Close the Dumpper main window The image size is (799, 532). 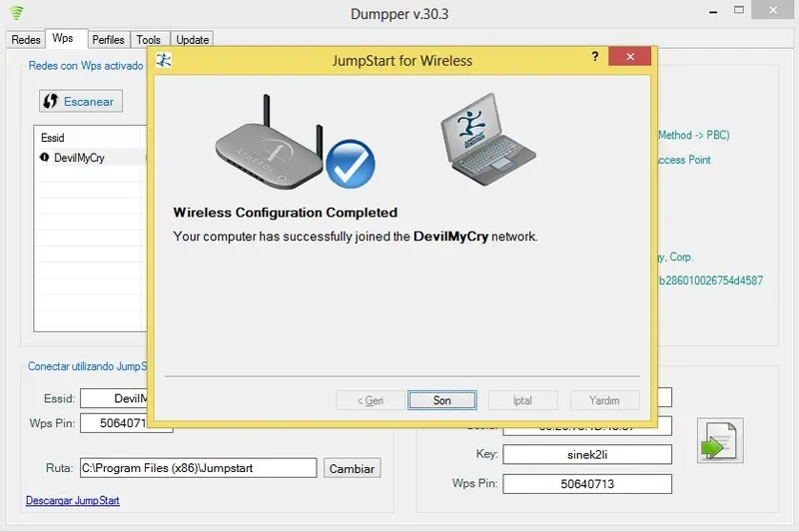(772, 10)
